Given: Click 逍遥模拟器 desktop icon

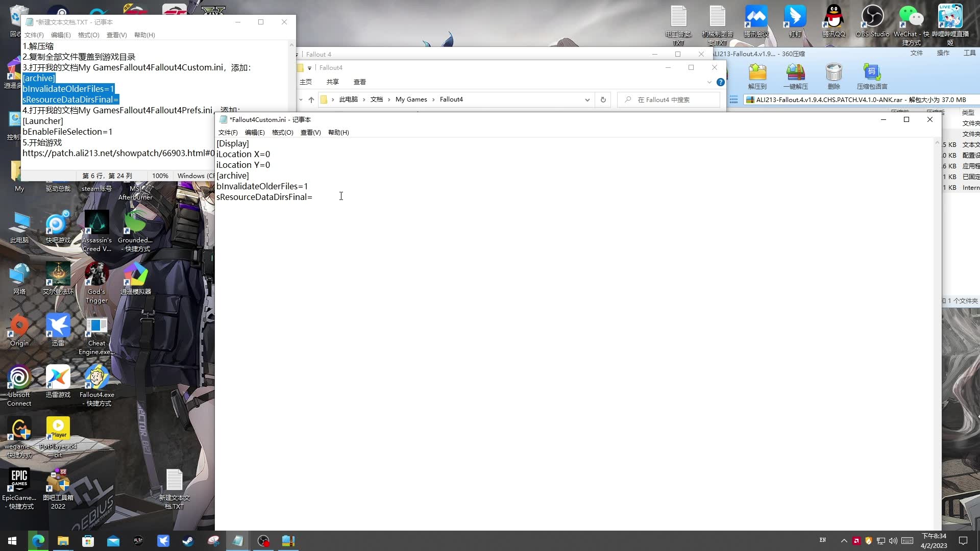Looking at the screenshot, I should pyautogui.click(x=135, y=279).
